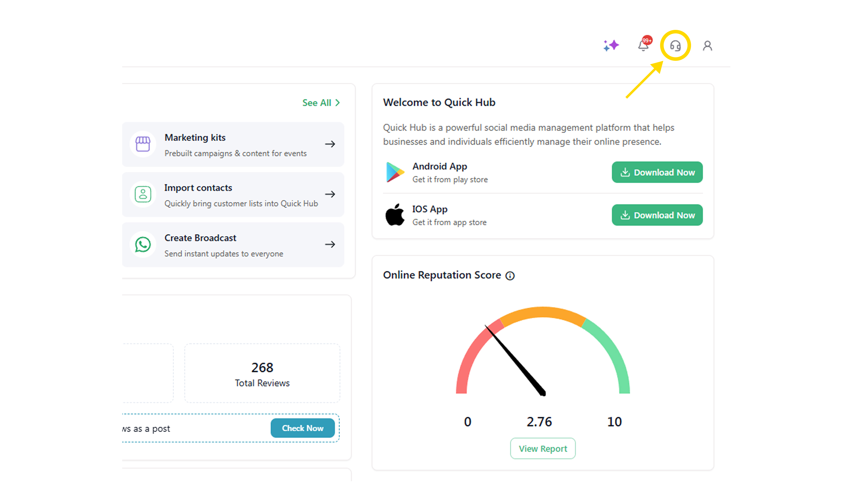Click the Import contacts person icon

point(143,194)
